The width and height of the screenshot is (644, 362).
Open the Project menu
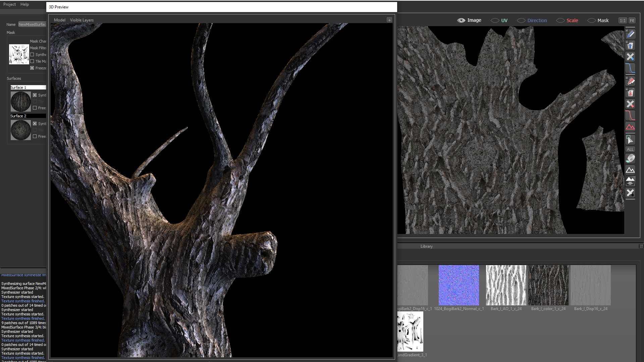(x=9, y=4)
